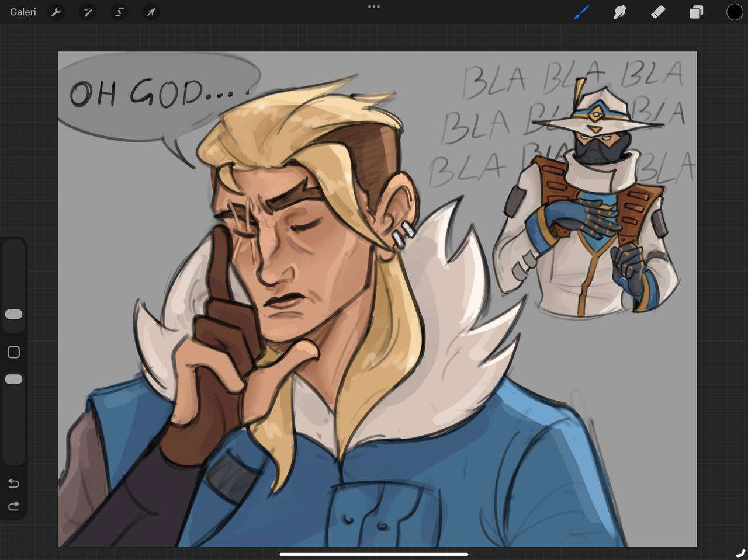Select the Eraser tool
Screen dimensions: 748x560
[658, 12]
